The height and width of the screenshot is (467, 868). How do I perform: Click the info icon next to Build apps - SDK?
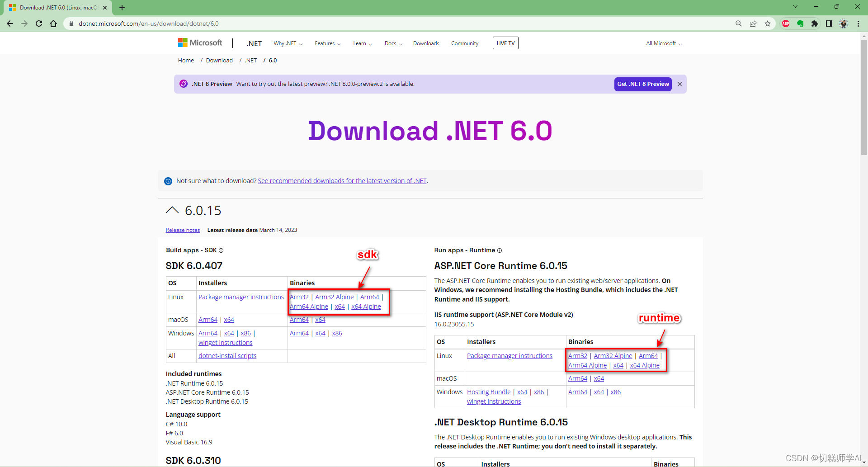point(221,250)
